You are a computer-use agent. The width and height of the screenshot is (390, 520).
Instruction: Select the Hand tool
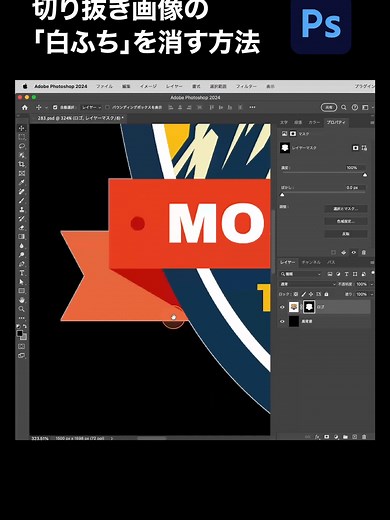[22, 300]
